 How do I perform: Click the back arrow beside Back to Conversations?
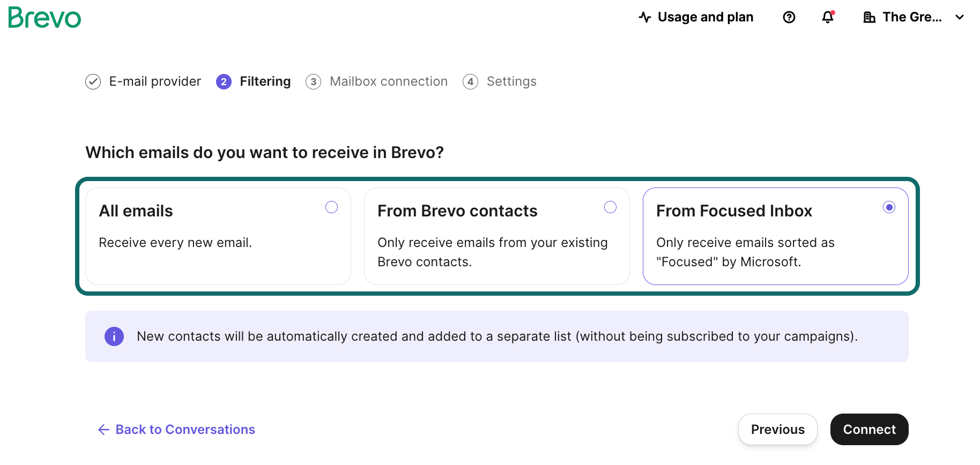tap(104, 430)
